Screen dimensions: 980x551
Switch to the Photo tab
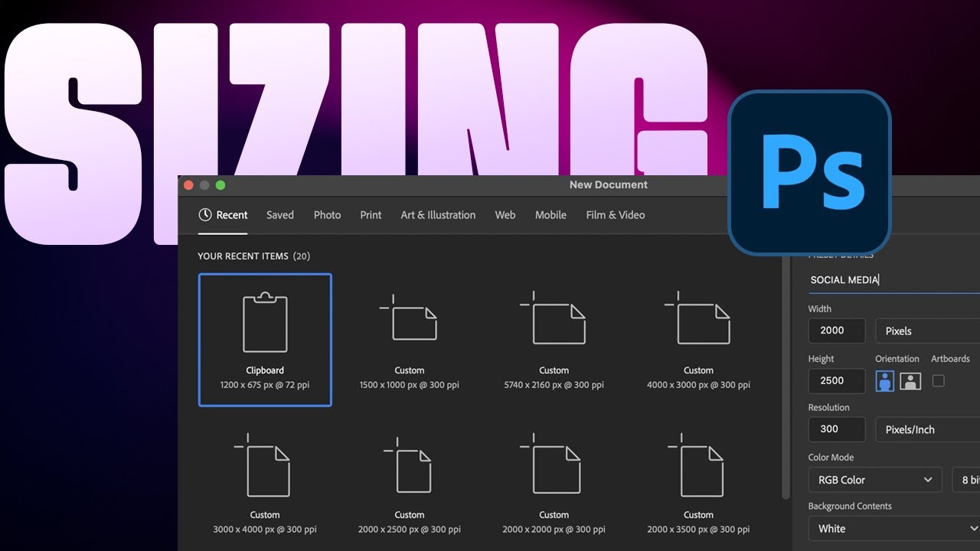327,215
